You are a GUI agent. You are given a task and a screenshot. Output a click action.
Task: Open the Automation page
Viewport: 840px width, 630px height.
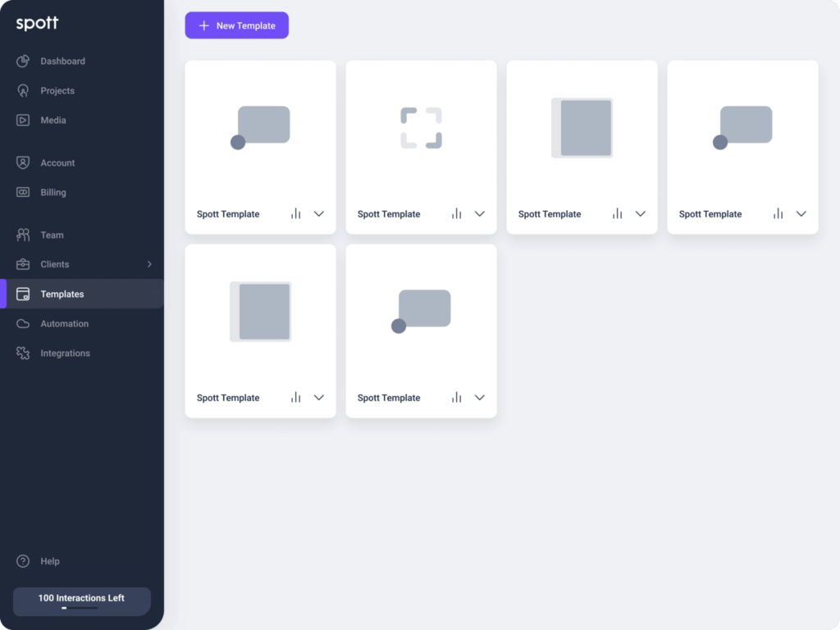tap(64, 323)
